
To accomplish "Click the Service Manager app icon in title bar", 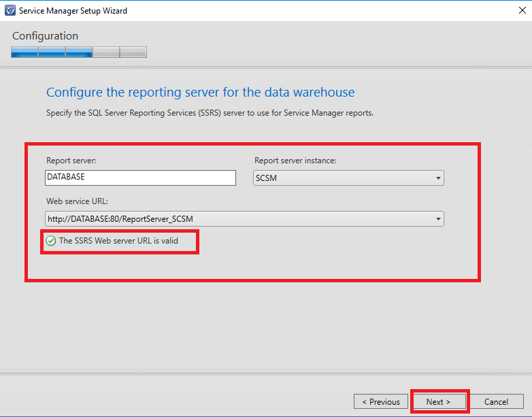I will click(x=10, y=10).
